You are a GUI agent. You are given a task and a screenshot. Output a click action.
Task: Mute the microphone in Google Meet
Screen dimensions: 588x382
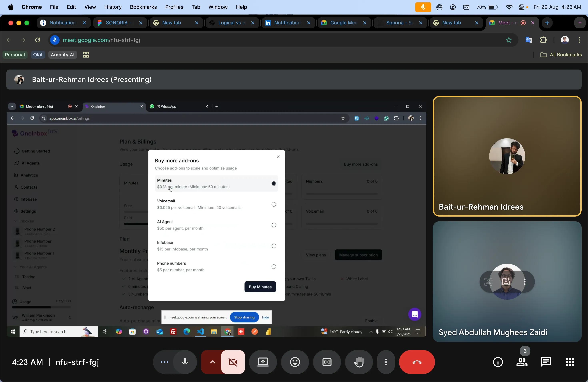[x=185, y=362]
